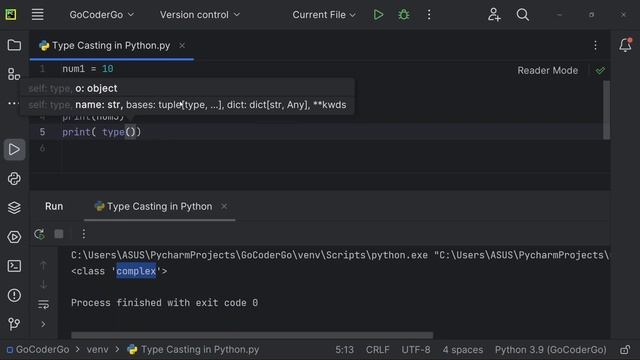
Task: Click the down the stack trace arrow
Action: (43, 284)
